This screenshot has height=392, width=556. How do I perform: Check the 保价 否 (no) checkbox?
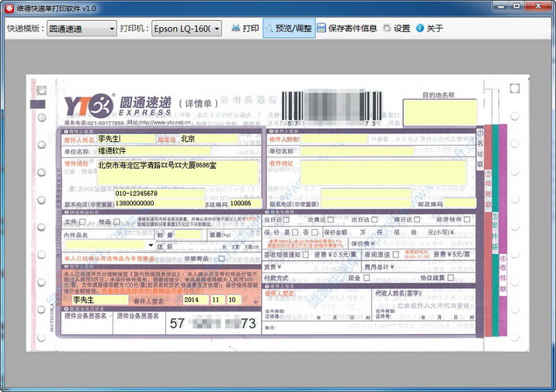[x=314, y=232]
